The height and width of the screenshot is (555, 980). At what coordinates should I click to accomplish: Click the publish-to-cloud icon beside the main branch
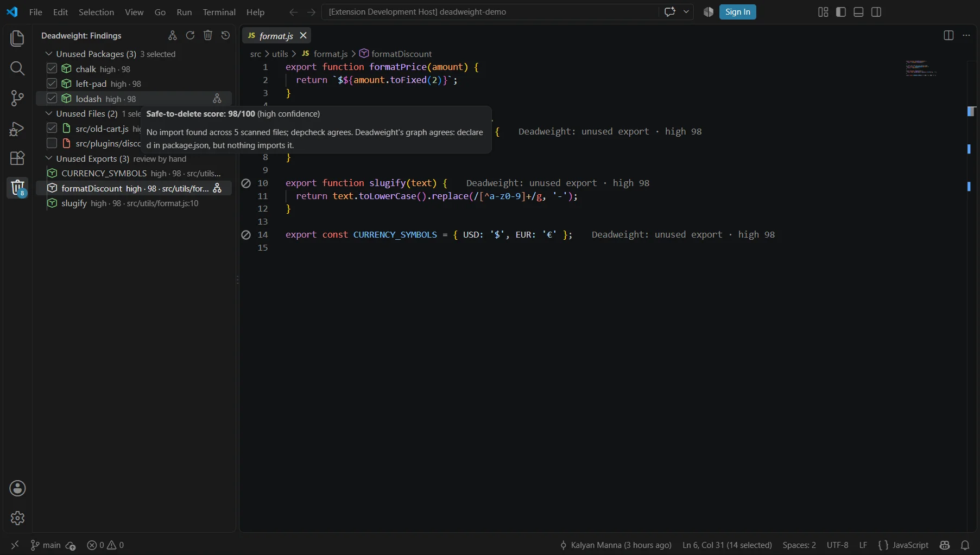pos(71,545)
